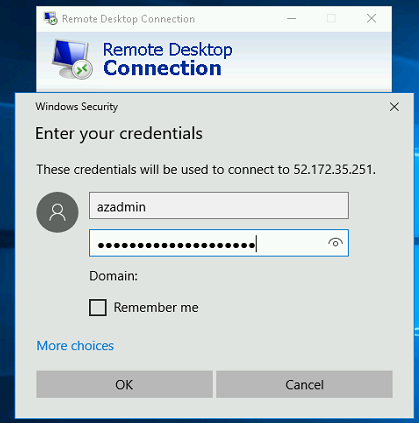Image resolution: width=419 pixels, height=423 pixels.
Task: Click the computer monitor logo in the banner
Action: point(72,59)
